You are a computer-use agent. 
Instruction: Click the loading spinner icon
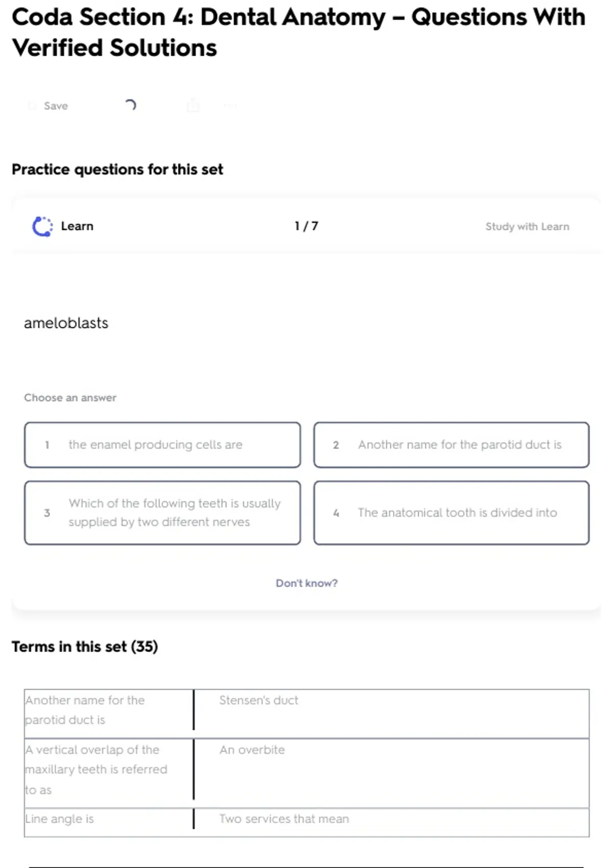130,105
